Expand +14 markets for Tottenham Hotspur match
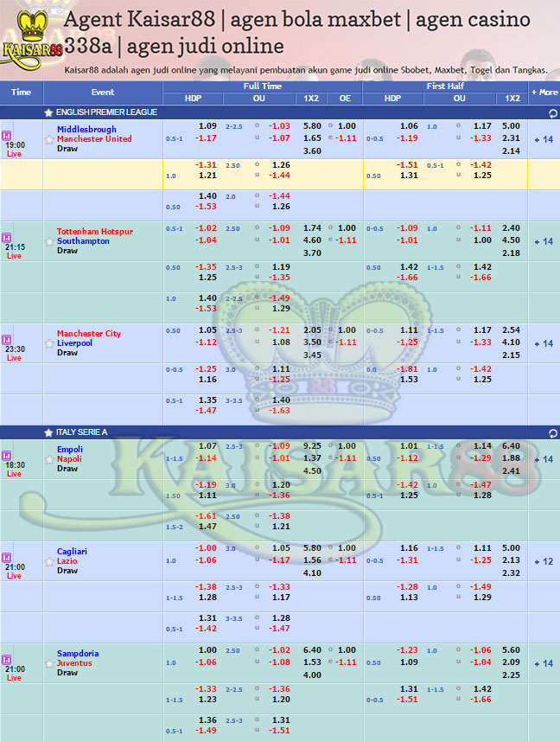The width and height of the screenshot is (560, 742). [544, 241]
